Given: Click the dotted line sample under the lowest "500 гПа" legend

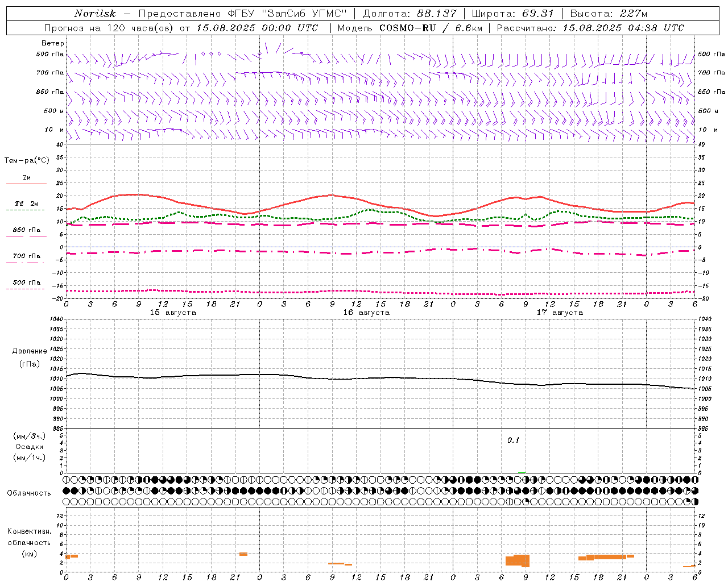Looking at the screenshot, I should pyautogui.click(x=26, y=289).
